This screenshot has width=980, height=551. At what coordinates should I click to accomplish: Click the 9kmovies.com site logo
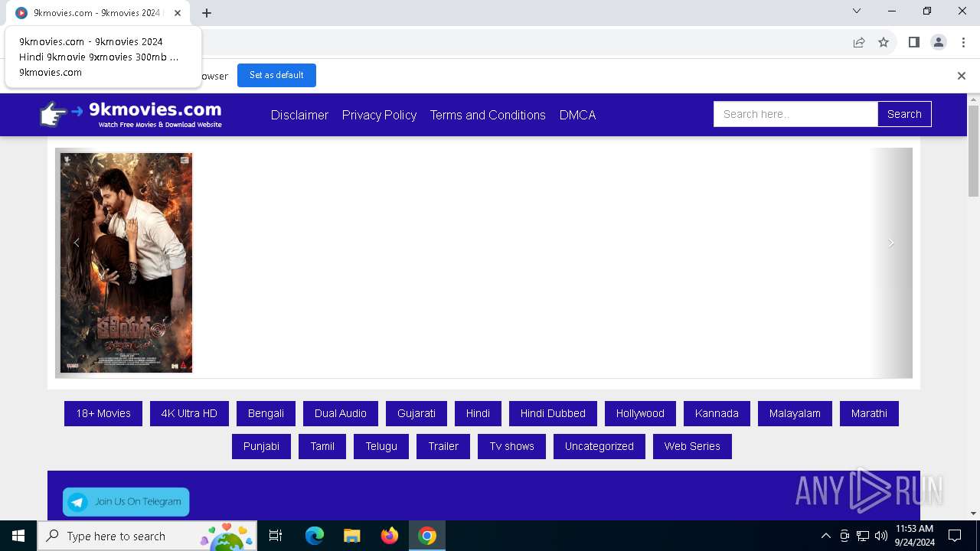pos(131,114)
